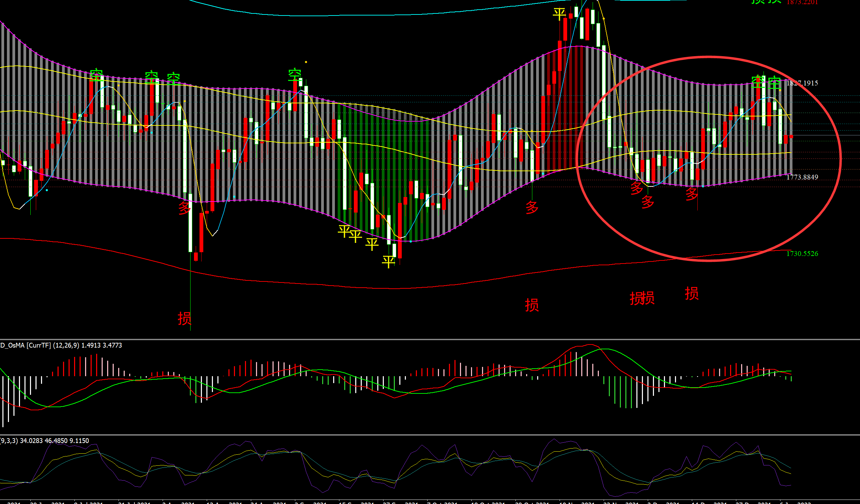The height and width of the screenshot is (504, 860).
Task: Click divider between price chart and OsMA pane
Action: (x=430, y=339)
